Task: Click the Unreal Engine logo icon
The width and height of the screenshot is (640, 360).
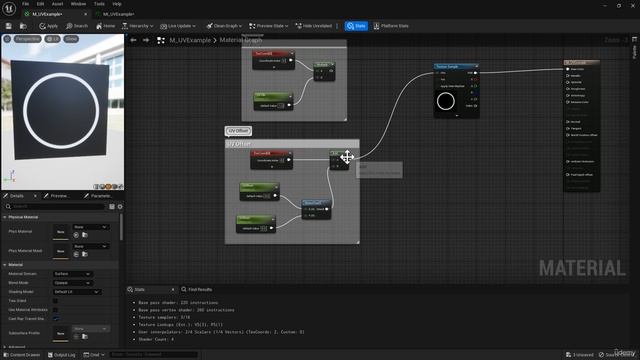Action: 9,8
